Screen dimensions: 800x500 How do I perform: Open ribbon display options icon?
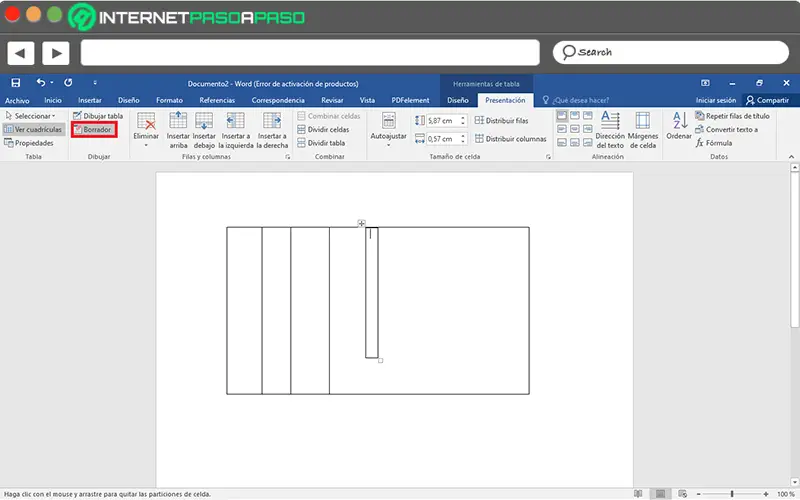tap(705, 83)
